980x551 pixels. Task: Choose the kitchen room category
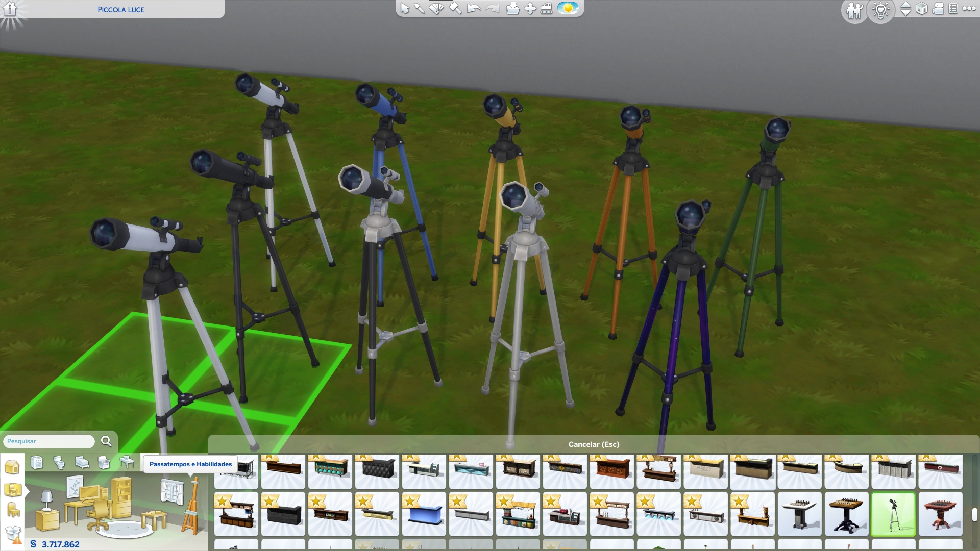(37, 462)
